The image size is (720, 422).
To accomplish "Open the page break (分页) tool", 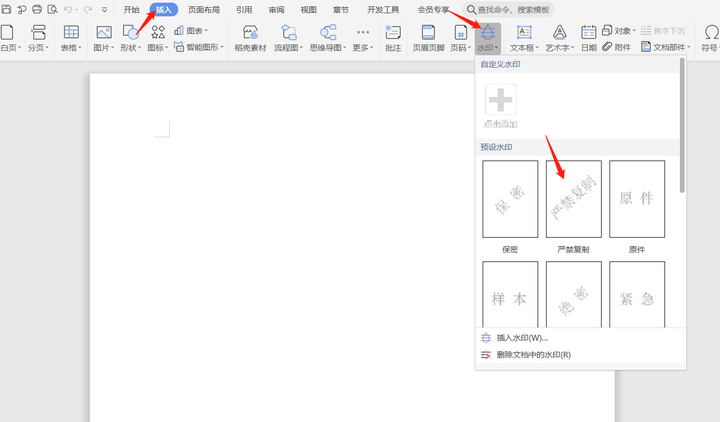I will 38,38.
